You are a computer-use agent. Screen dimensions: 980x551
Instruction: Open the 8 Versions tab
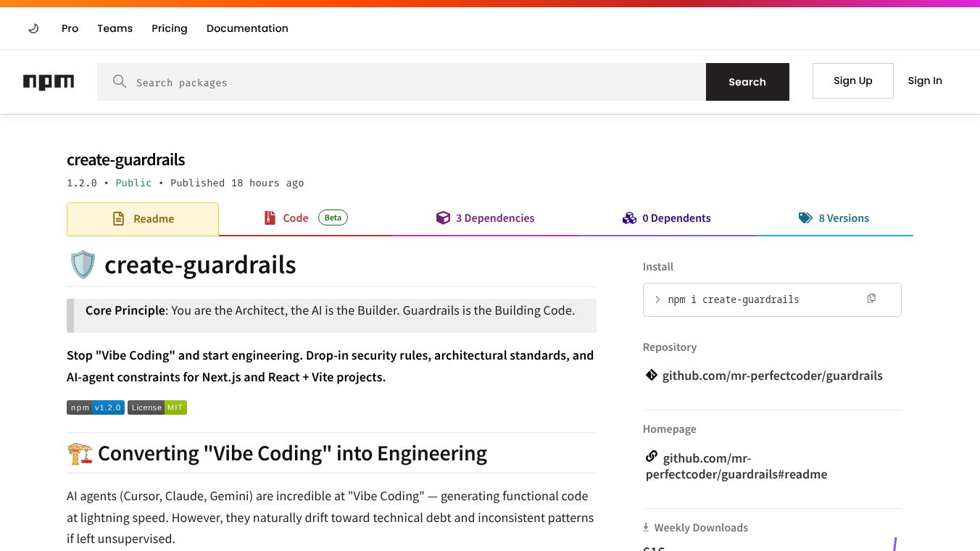coord(834,218)
